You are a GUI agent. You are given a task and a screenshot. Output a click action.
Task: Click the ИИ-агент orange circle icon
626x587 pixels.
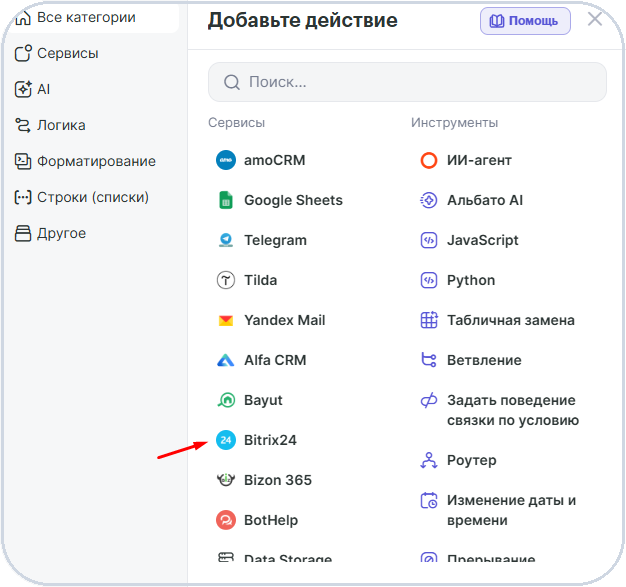coord(429,160)
